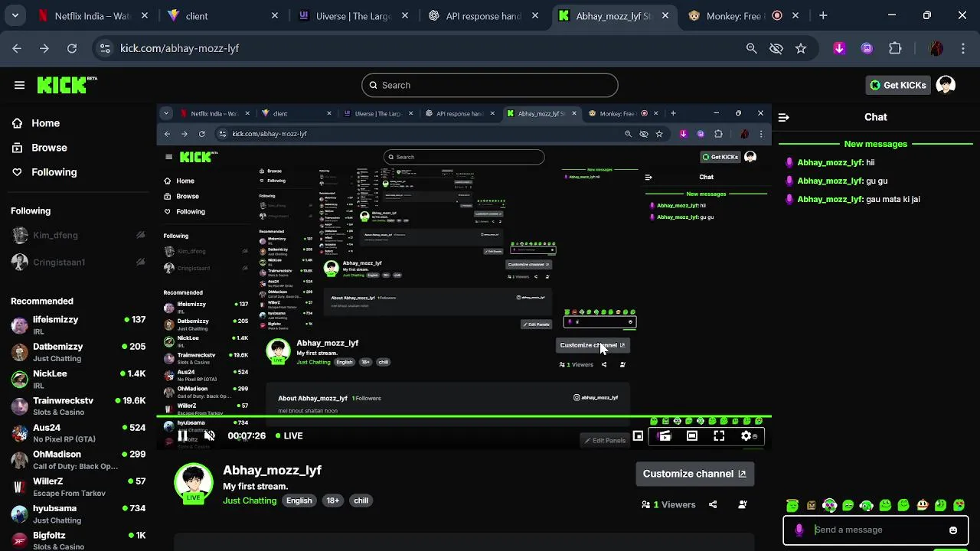View site information icon in address bar
This screenshot has height=551, width=980.
pyautogui.click(x=105, y=48)
